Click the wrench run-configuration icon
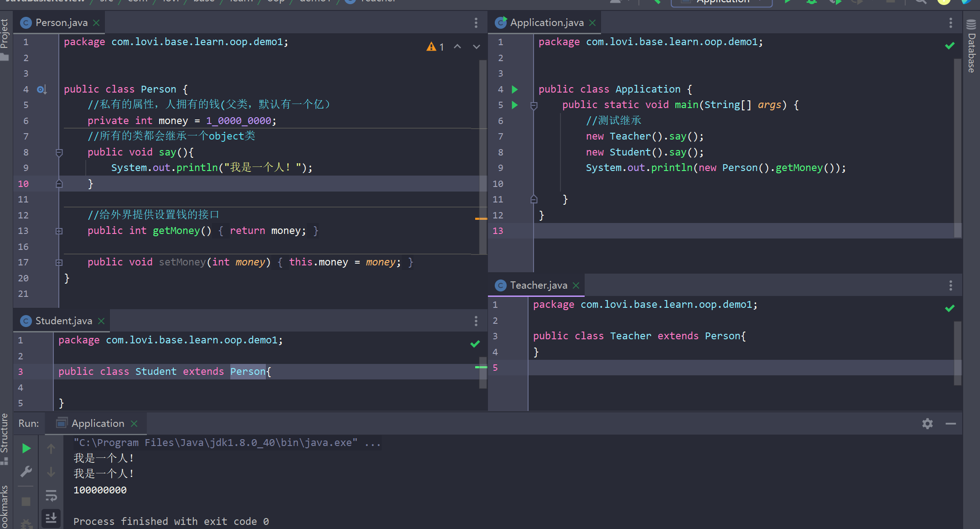Screen dimensions: 980x529 point(26,472)
